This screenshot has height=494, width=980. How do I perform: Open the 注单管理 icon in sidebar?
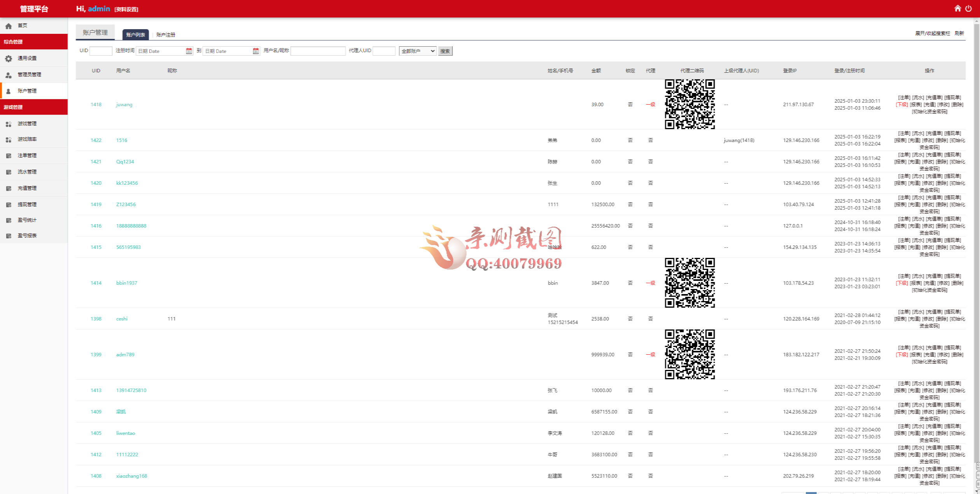9,155
